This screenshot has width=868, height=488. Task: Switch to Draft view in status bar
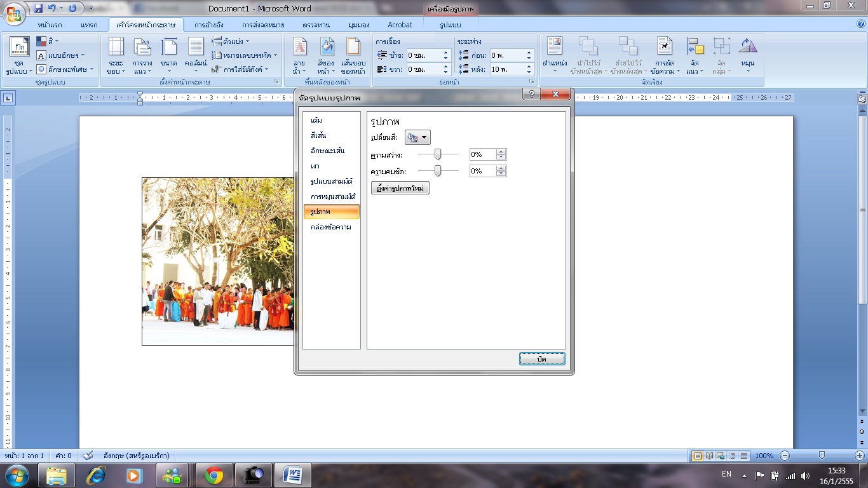pos(743,456)
